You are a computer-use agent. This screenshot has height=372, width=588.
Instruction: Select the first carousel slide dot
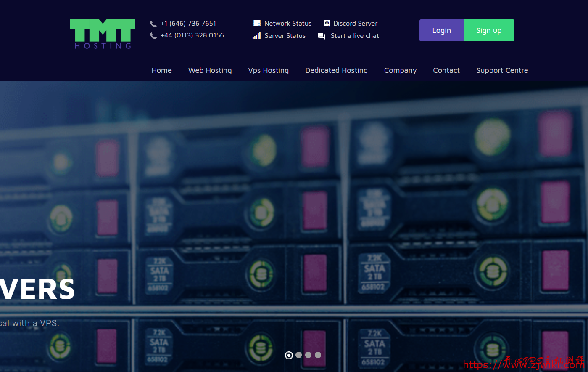tap(289, 355)
